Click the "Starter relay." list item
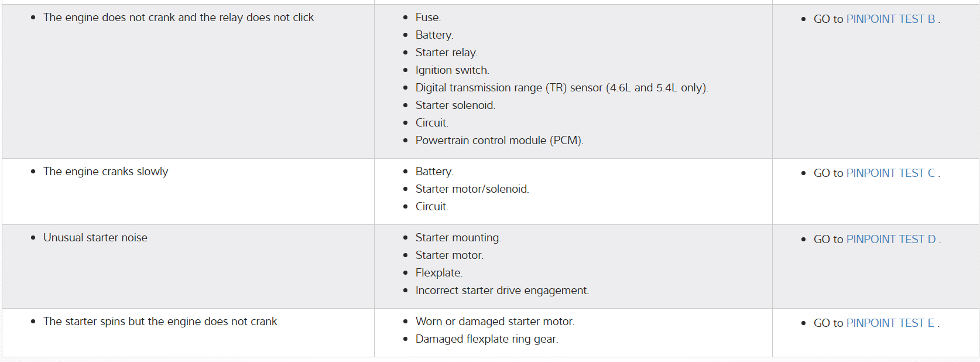Screen dimensions: 980x362 pos(446,53)
